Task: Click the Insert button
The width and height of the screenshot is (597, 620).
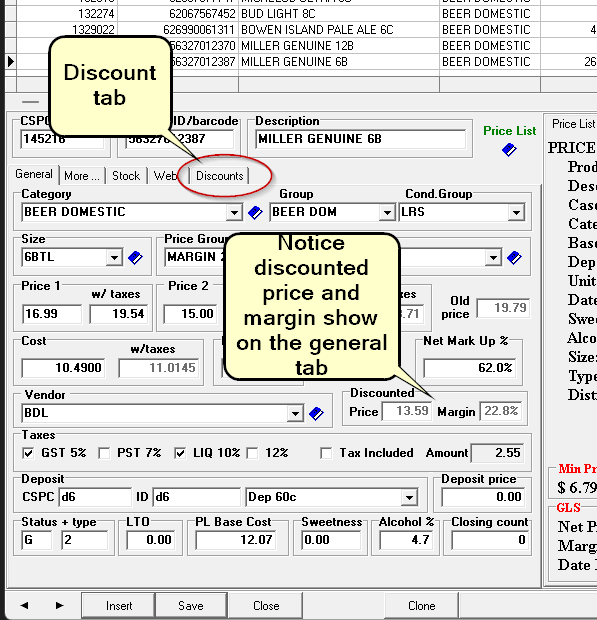Action: 119,606
